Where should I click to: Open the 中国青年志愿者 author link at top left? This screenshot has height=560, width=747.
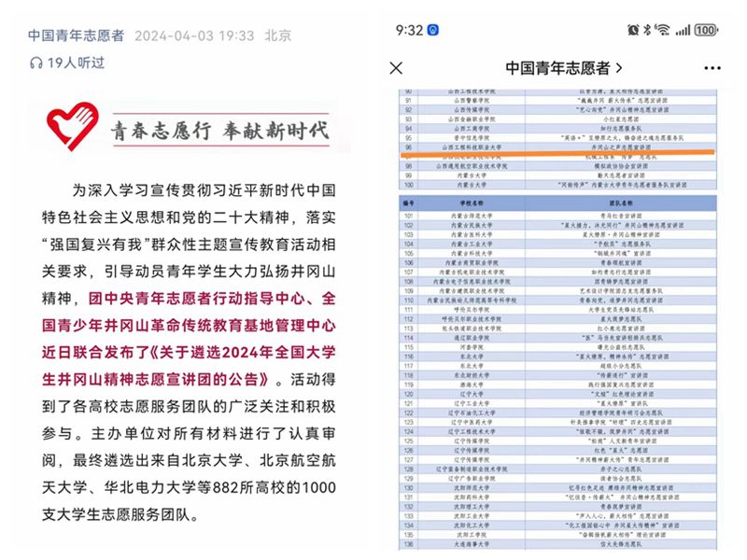coord(76,35)
